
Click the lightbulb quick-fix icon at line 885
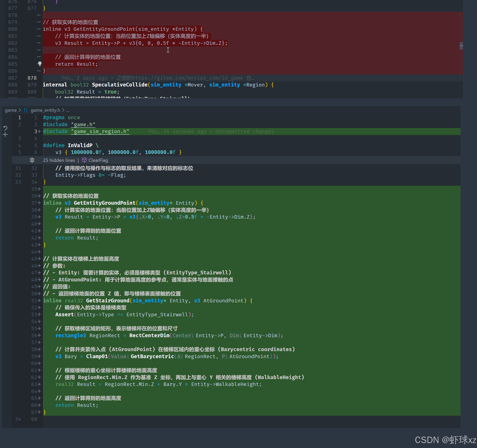pos(40,64)
